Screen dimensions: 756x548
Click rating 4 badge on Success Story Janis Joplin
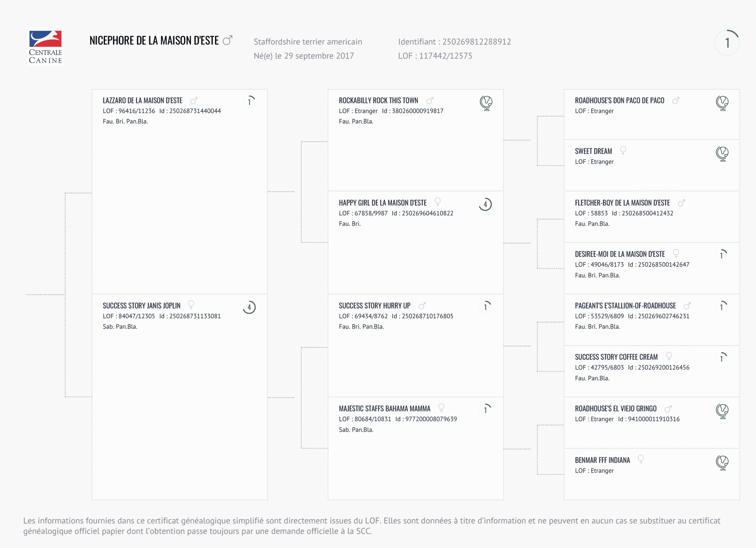[x=249, y=307]
